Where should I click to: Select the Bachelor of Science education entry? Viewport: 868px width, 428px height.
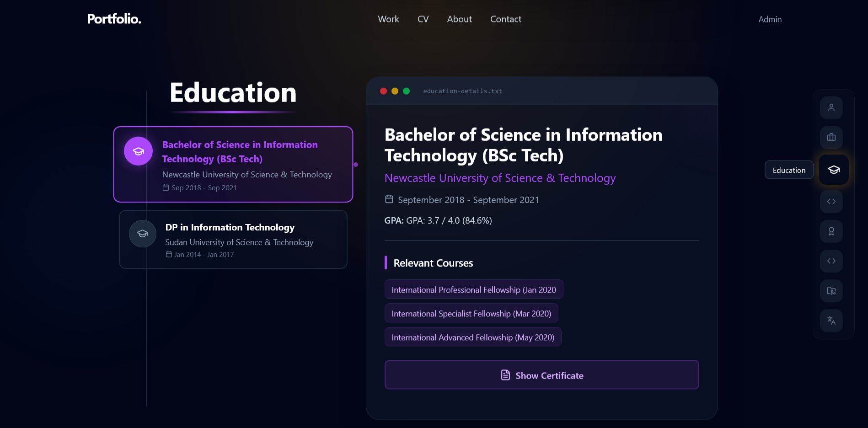[x=233, y=164]
